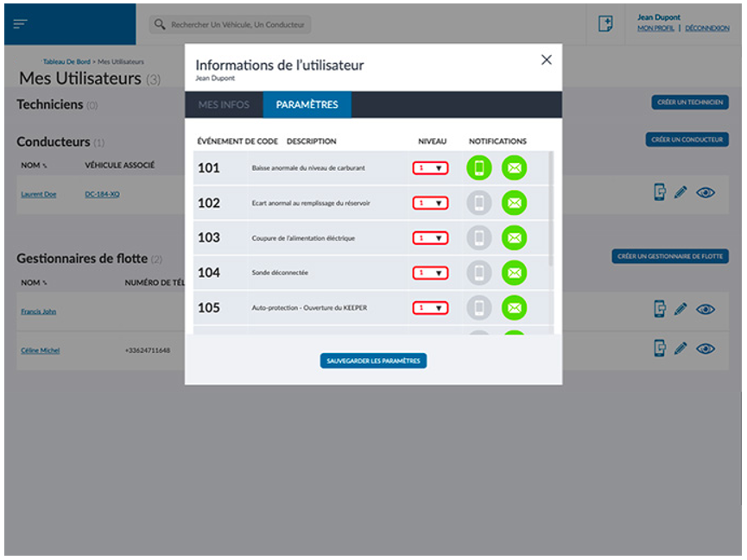Viewport: 747px width, 560px height.
Task: Select the Paramètres tab
Action: (307, 105)
